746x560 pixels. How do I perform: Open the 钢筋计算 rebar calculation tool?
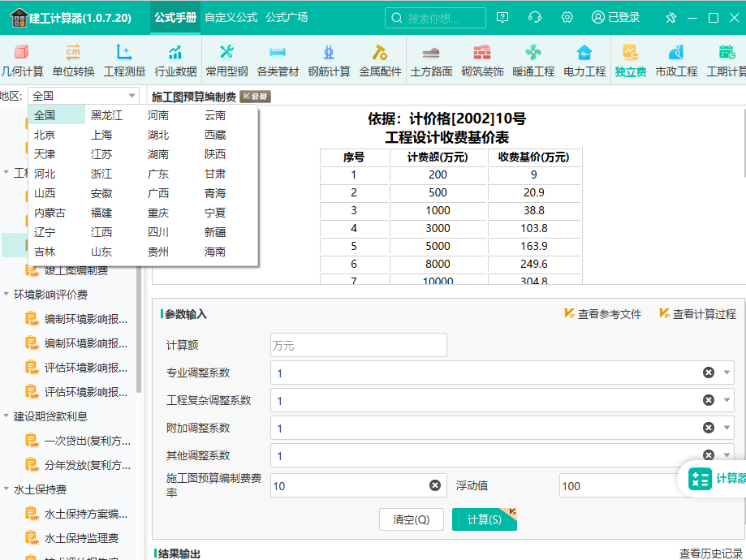pos(329,60)
